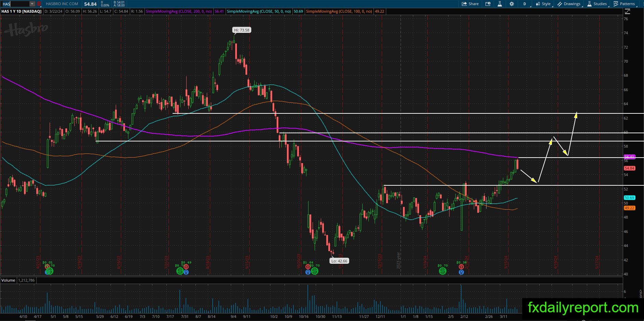644x321 pixels.
Task: Click the A: 58.00 ask value
Action: [x=119, y=5]
